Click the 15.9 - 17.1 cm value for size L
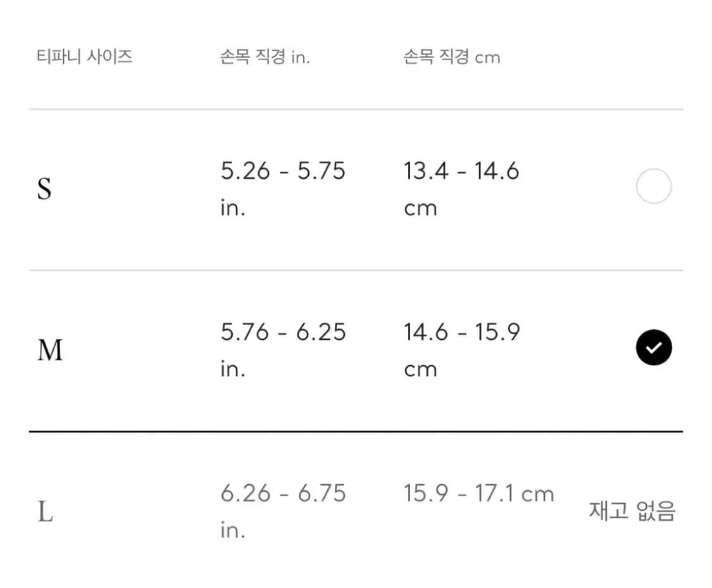Screen dimensions: 712x588 point(479,493)
